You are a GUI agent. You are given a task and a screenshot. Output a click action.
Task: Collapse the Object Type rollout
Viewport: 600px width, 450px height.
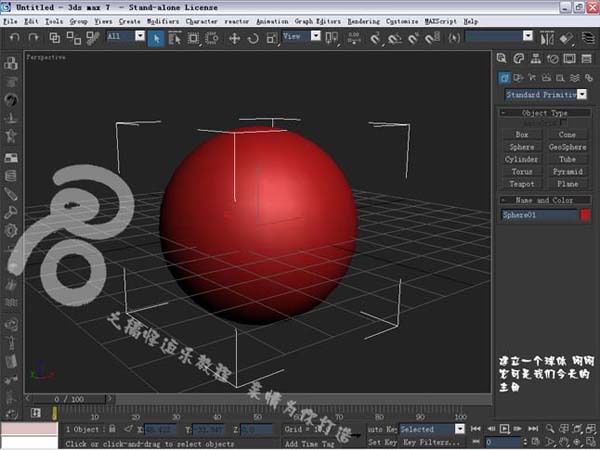pyautogui.click(x=545, y=113)
